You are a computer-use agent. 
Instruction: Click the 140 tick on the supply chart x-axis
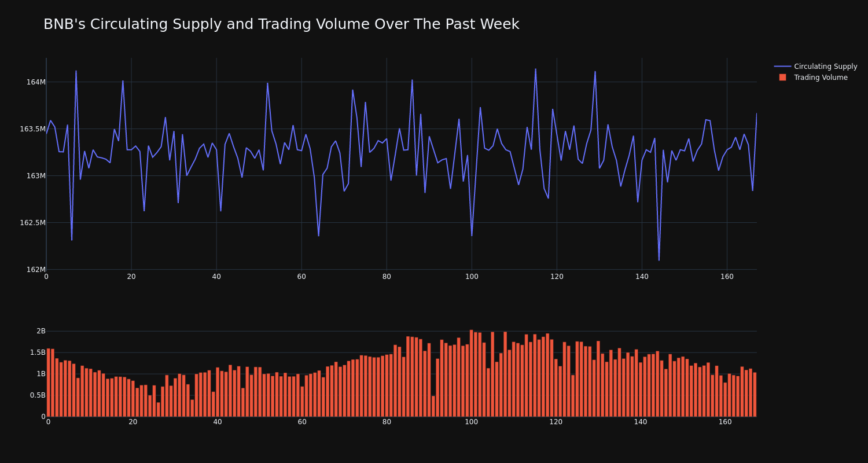[x=642, y=277]
